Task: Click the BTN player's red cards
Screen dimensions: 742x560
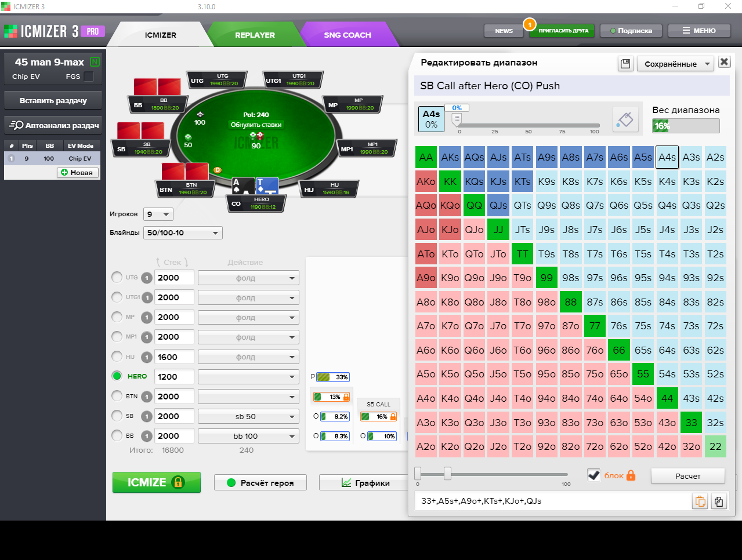Action: point(185,171)
